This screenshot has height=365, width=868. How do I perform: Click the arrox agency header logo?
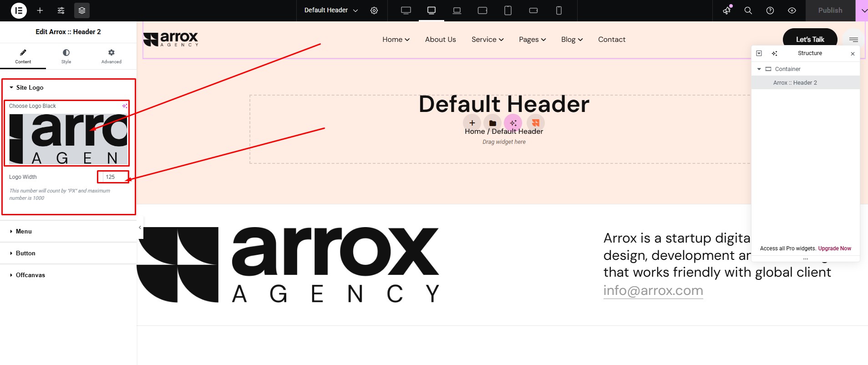pos(171,39)
